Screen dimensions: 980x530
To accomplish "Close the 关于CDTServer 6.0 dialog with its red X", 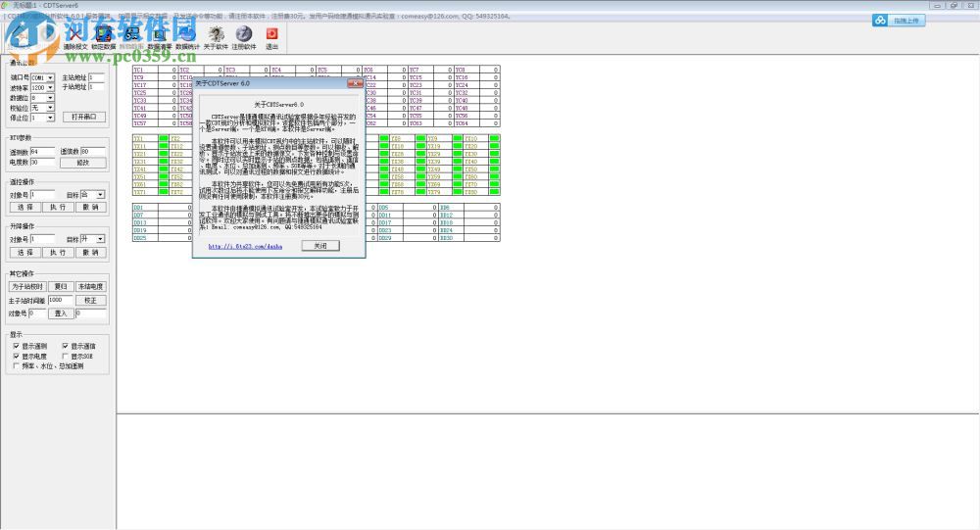I will pyautogui.click(x=355, y=83).
